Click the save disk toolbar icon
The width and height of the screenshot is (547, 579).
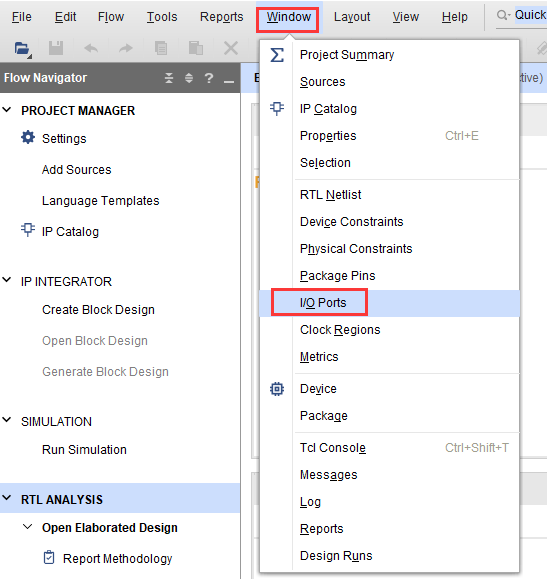coord(56,48)
